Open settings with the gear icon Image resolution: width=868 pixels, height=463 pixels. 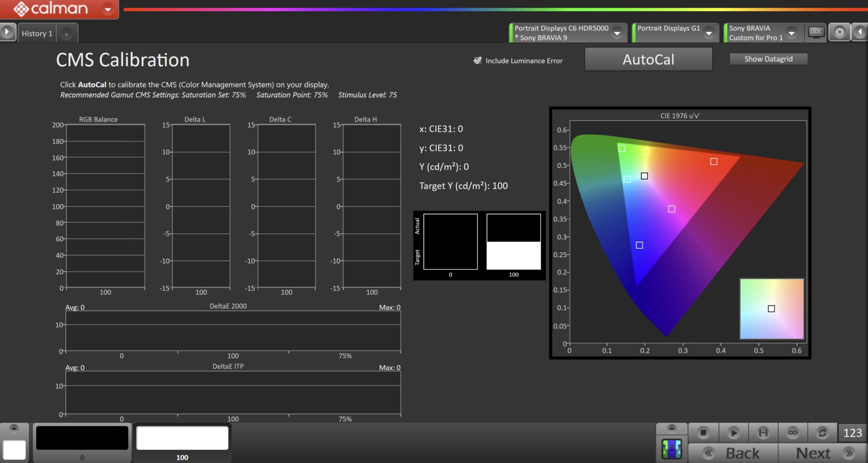[839, 32]
